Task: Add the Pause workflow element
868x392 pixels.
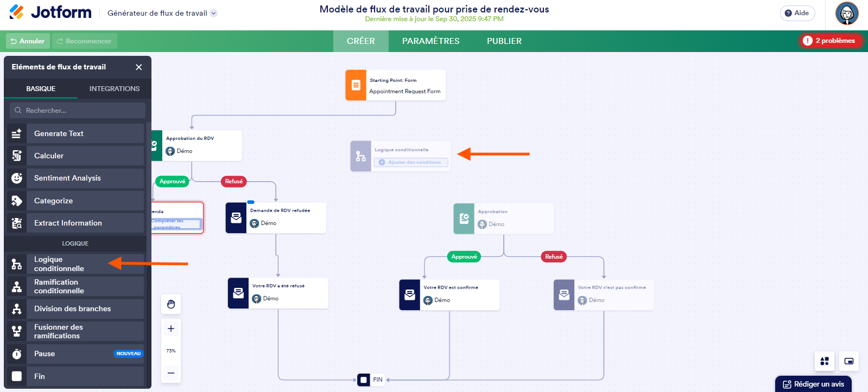Action: 44,354
